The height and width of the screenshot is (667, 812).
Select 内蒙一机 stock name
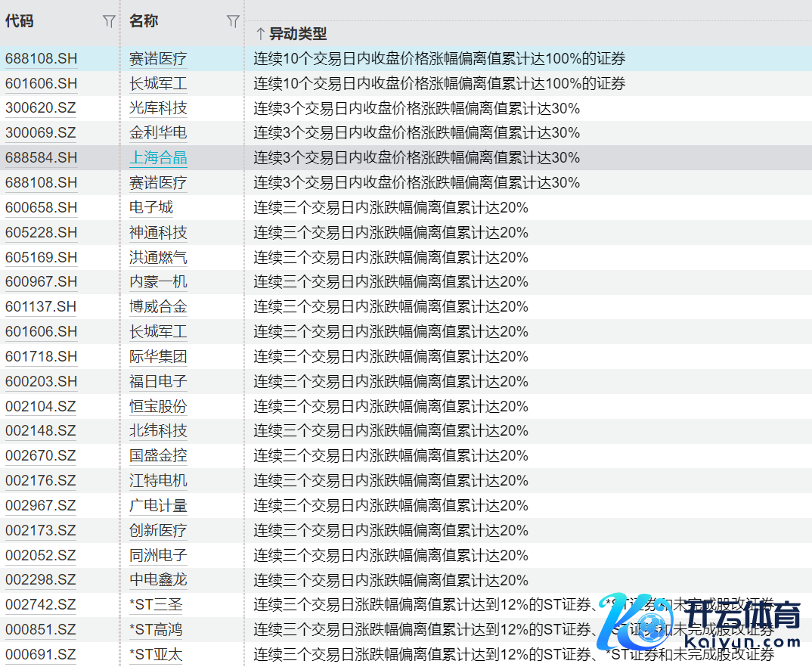pos(158,282)
